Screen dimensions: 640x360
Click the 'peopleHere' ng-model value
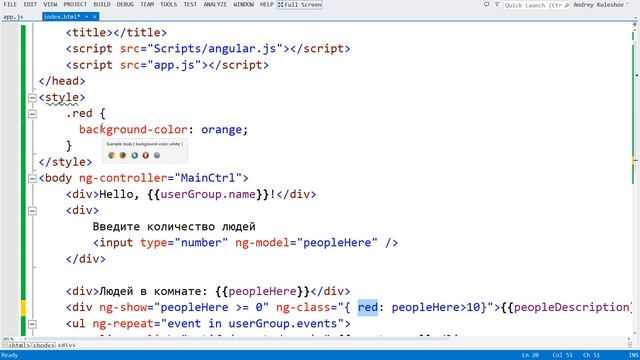click(337, 242)
